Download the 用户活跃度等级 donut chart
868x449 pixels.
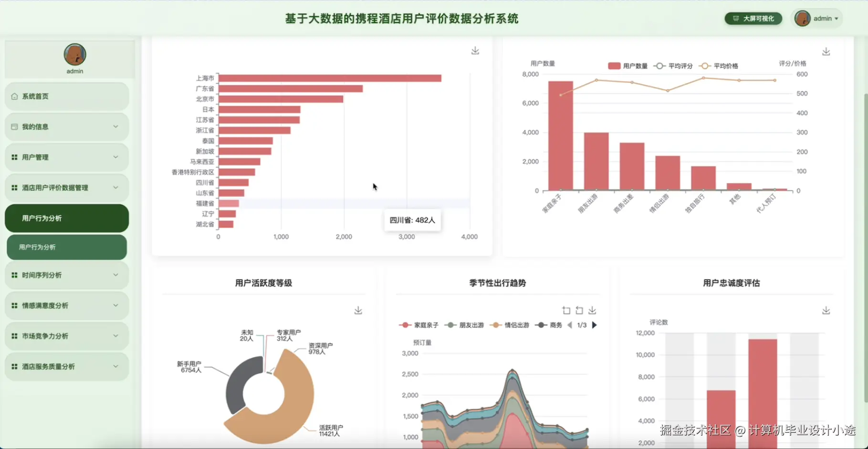pyautogui.click(x=358, y=310)
